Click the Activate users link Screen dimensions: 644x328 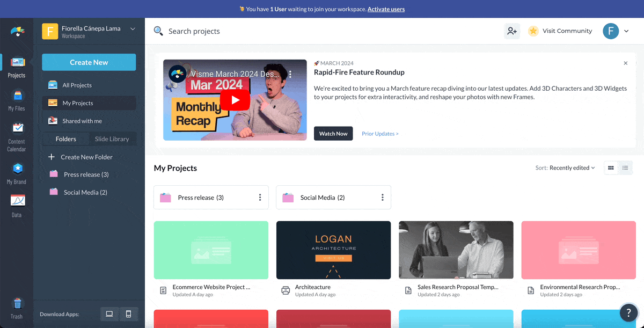(386, 9)
